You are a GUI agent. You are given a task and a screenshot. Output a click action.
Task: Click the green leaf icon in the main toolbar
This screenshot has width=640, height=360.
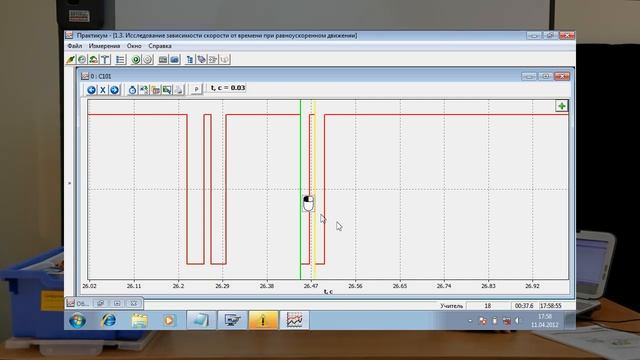click(71, 60)
